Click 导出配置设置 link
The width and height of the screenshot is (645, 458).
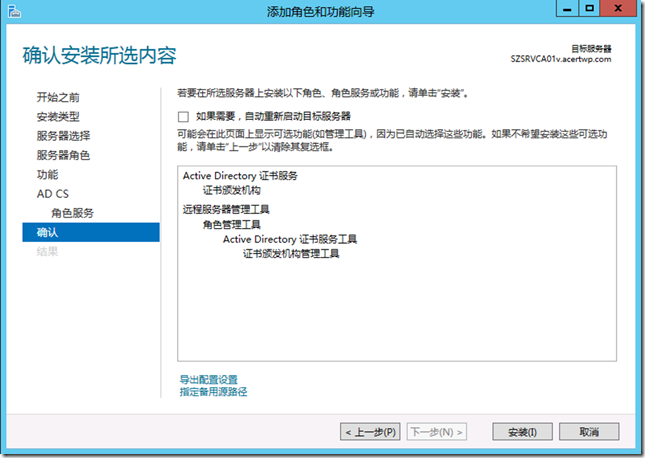click(209, 379)
